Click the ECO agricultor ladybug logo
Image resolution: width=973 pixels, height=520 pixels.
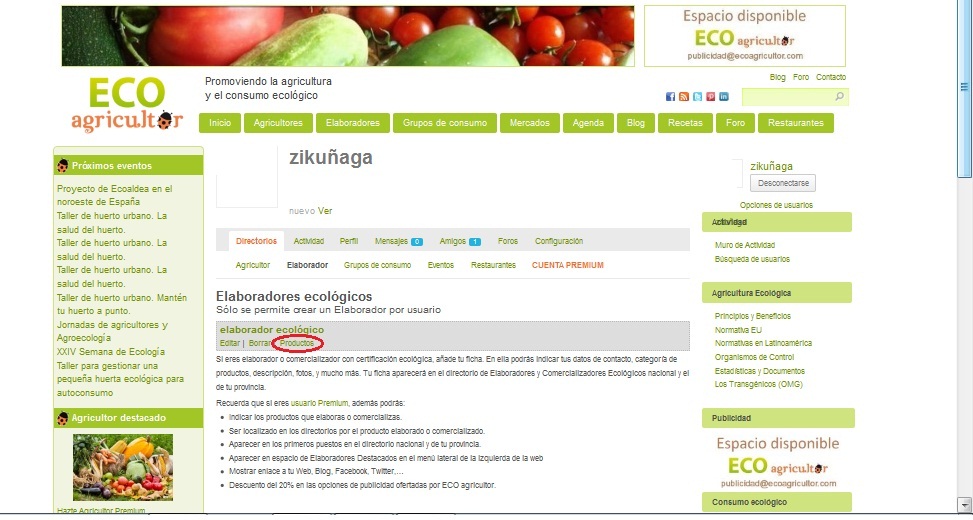127,104
